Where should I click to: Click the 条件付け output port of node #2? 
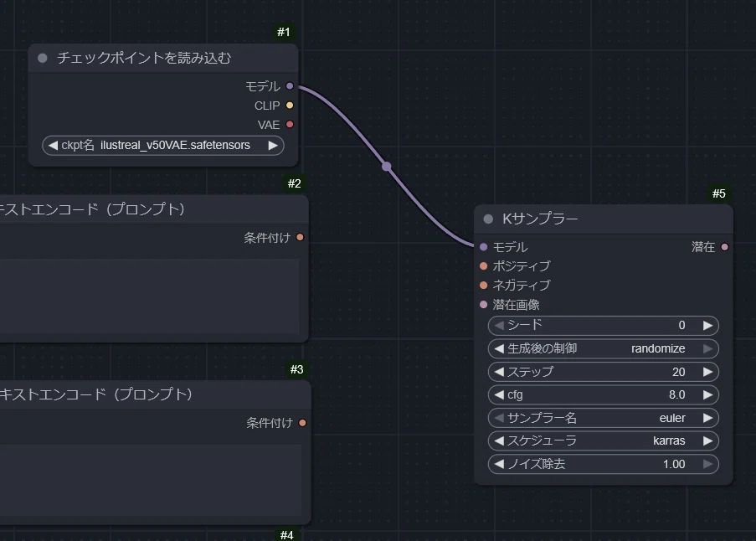300,238
